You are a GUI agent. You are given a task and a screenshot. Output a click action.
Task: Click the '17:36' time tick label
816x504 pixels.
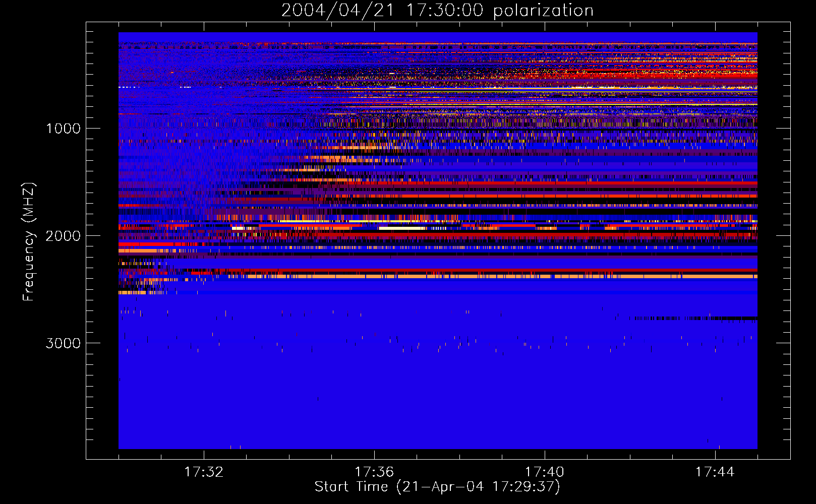point(374,472)
